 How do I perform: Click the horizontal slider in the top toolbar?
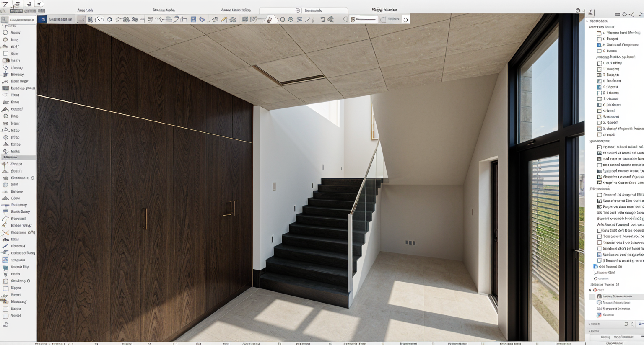[365, 19]
